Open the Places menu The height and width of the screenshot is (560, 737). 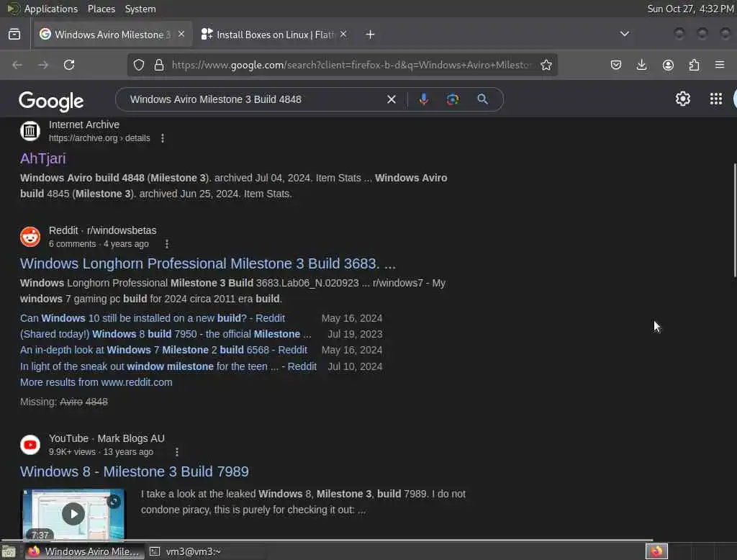pyautogui.click(x=101, y=9)
